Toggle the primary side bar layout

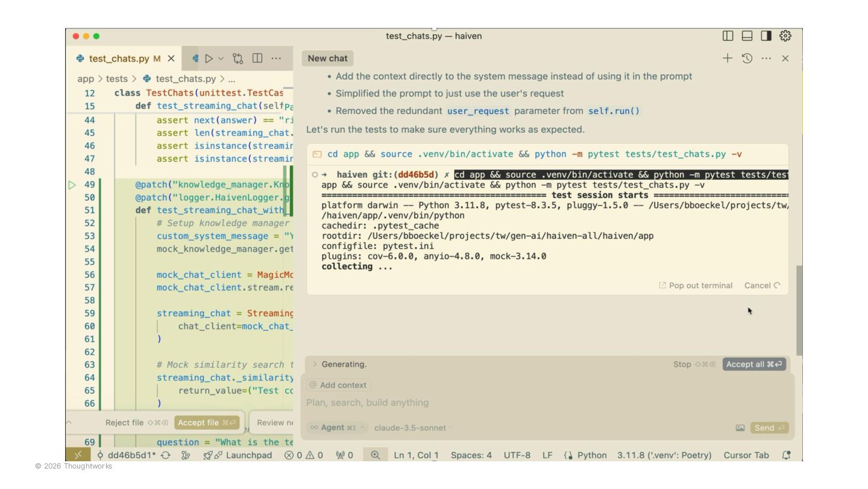click(728, 36)
